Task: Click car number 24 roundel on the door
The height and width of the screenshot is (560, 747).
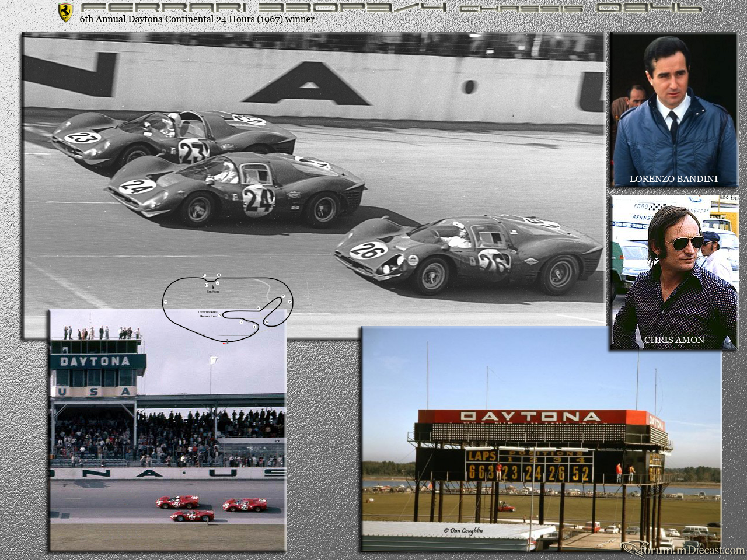Action: tap(259, 200)
